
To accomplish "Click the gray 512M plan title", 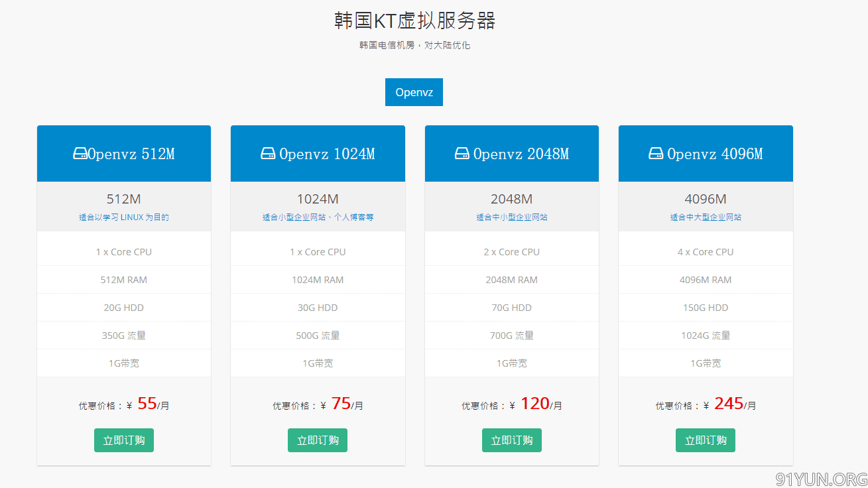I will (x=124, y=199).
